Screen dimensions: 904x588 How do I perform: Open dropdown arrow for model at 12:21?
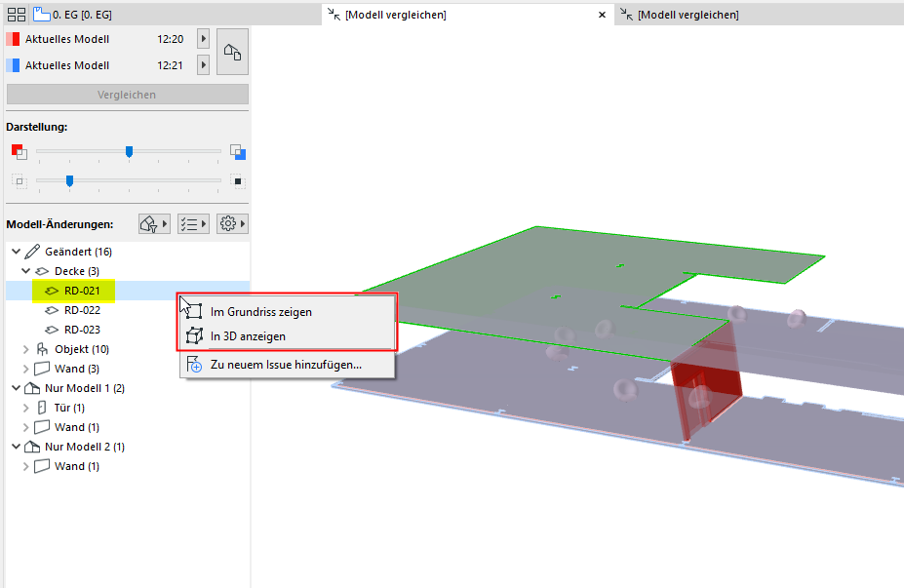(203, 64)
